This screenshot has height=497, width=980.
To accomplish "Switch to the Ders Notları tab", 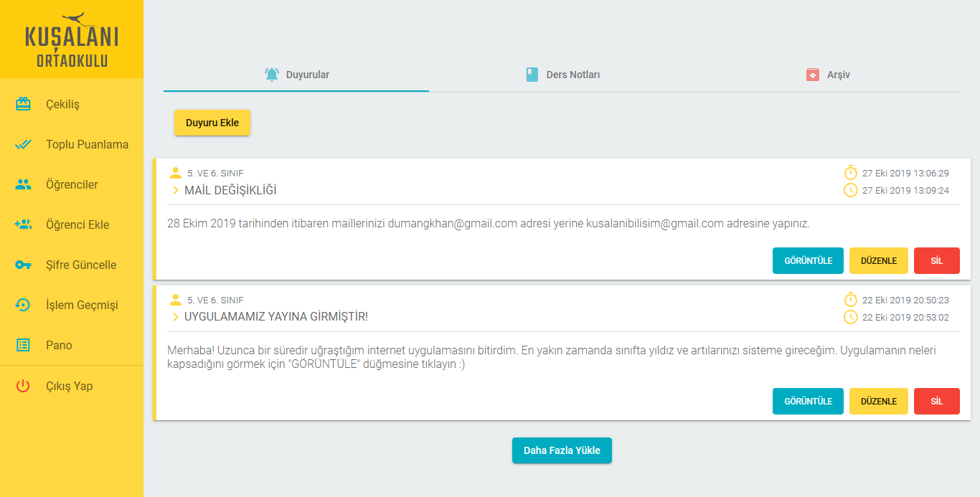I will point(562,75).
